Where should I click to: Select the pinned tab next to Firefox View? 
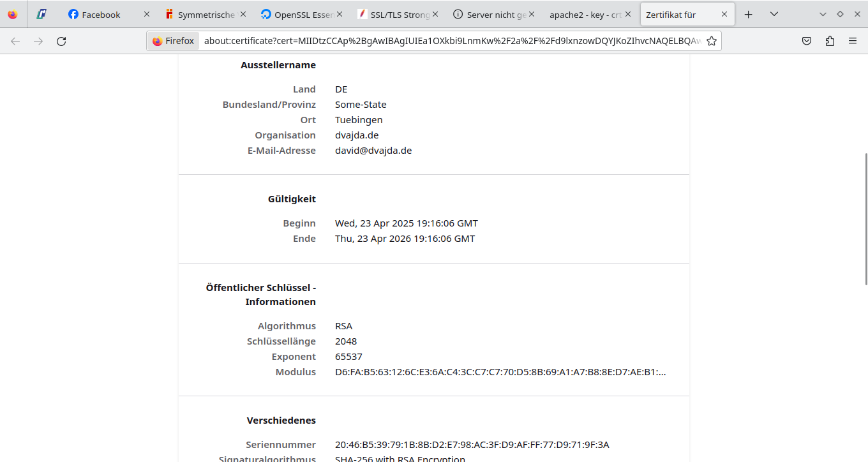click(41, 14)
